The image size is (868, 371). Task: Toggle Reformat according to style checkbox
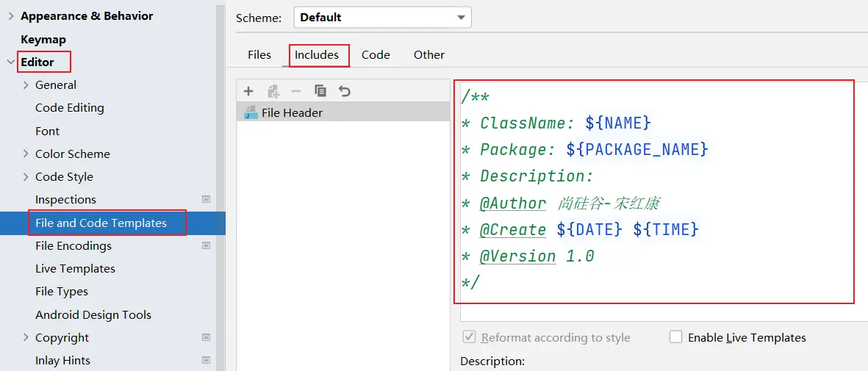(468, 337)
